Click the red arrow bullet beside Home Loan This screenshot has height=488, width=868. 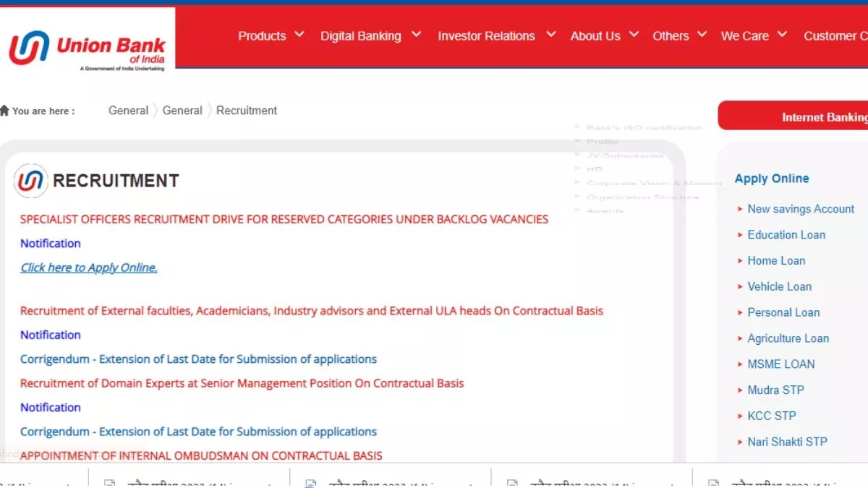pyautogui.click(x=740, y=261)
